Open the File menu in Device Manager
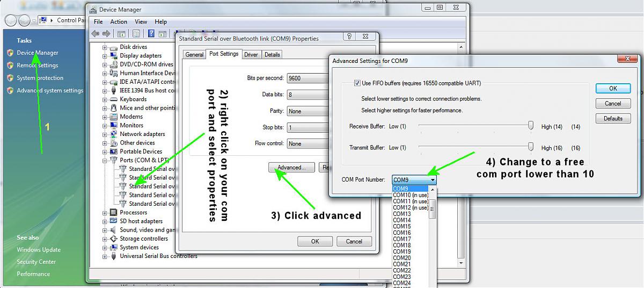 (98, 22)
